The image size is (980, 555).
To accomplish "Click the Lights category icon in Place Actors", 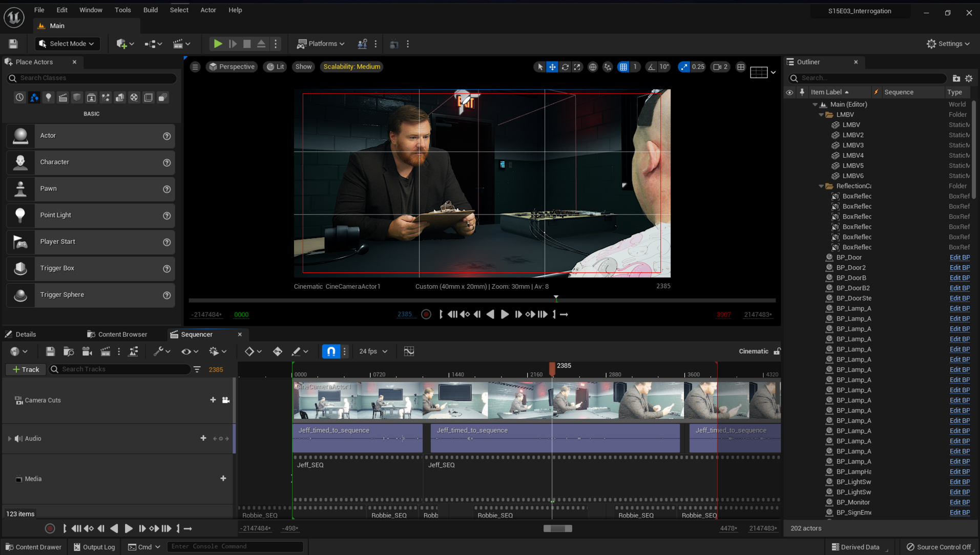I will tap(48, 97).
